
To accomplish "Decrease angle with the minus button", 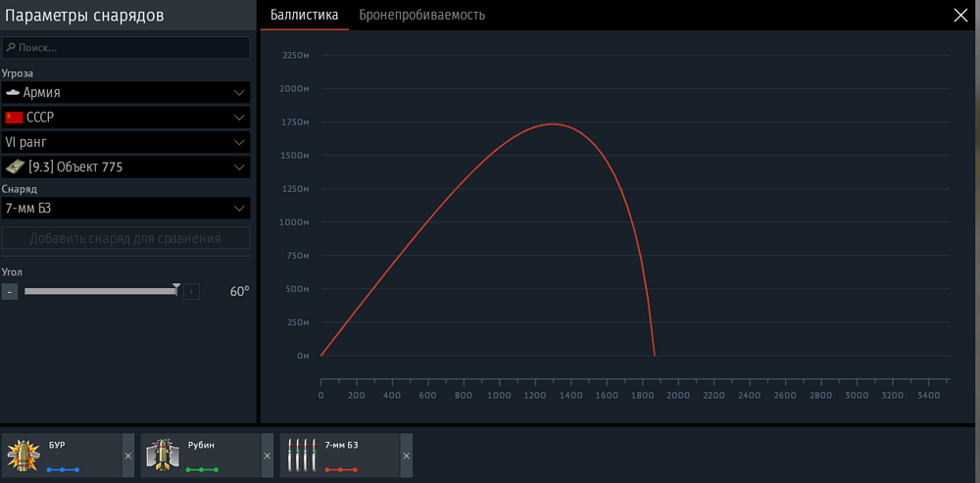I will [x=10, y=292].
